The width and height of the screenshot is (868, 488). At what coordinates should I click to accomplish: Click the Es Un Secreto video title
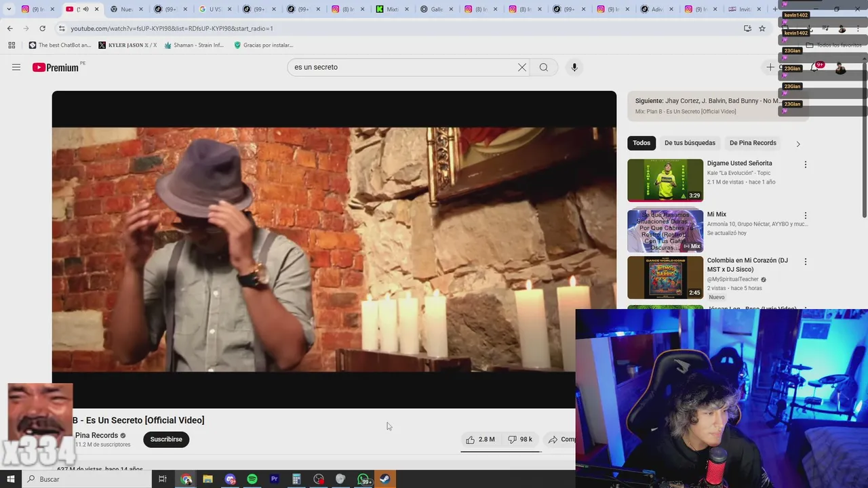pyautogui.click(x=138, y=420)
